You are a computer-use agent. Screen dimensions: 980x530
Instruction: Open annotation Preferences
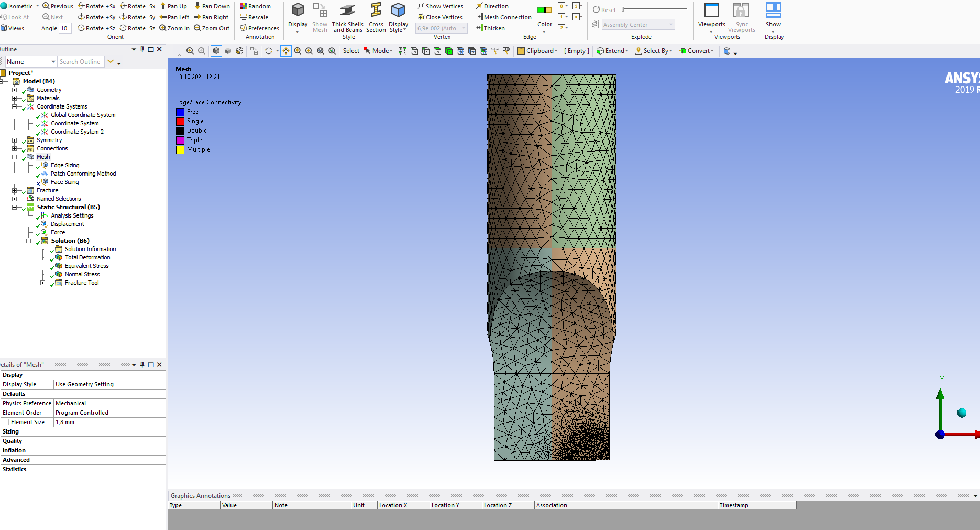[259, 28]
